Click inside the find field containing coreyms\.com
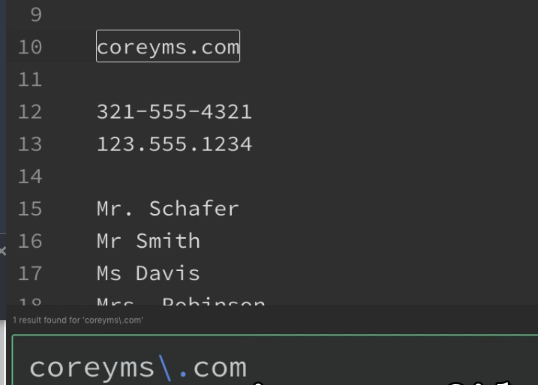The width and height of the screenshot is (538, 385). coord(275,360)
